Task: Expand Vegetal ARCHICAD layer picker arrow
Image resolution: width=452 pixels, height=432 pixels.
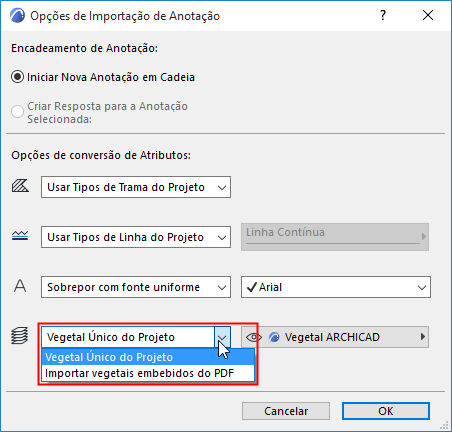Action: click(423, 337)
